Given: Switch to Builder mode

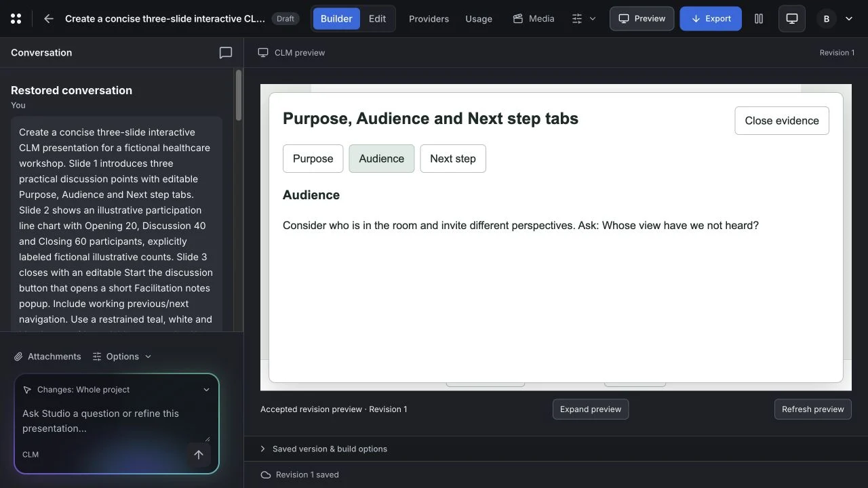Looking at the screenshot, I should (336, 19).
